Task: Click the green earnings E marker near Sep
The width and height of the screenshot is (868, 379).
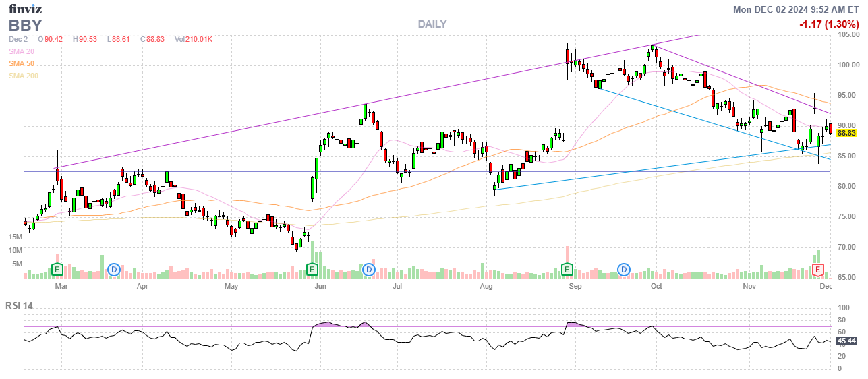Action: (568, 270)
